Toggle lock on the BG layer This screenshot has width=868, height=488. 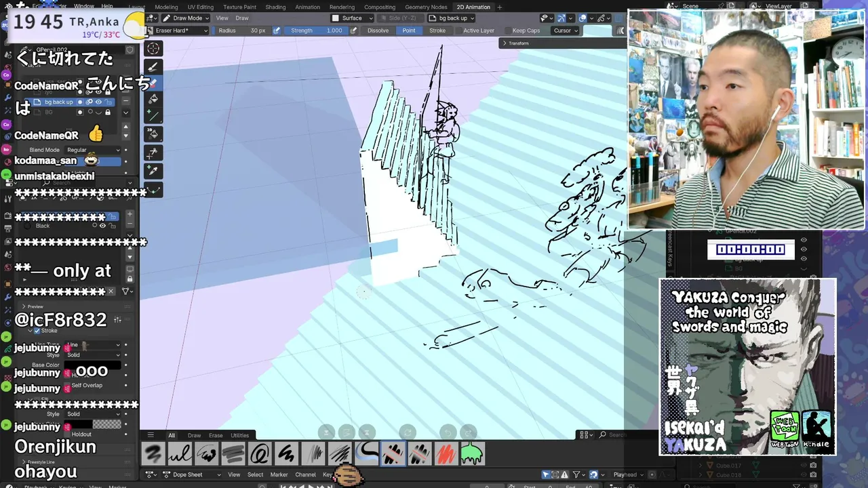(107, 113)
